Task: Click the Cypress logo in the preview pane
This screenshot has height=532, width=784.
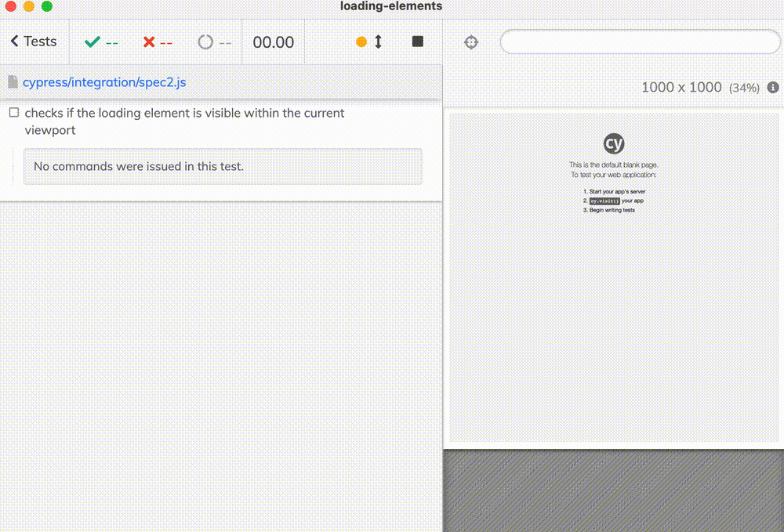Action: (614, 144)
